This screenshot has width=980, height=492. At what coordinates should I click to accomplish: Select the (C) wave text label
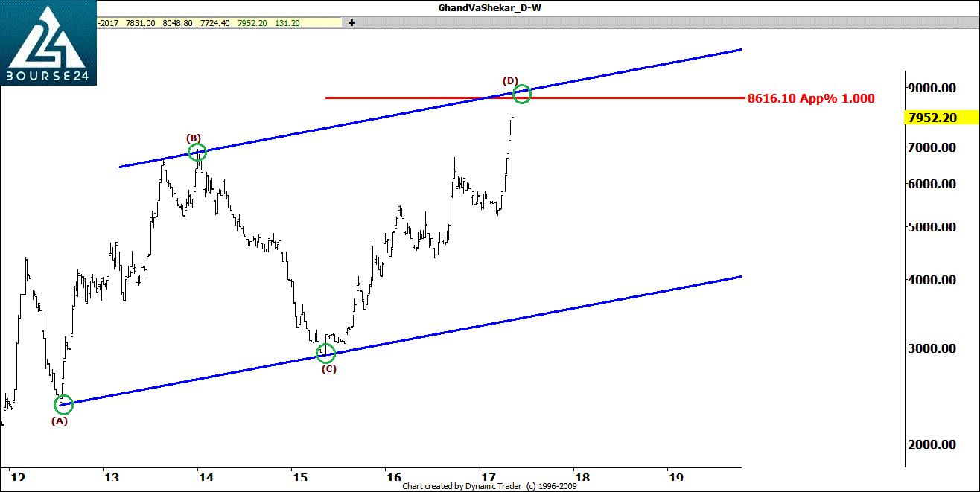tap(328, 368)
